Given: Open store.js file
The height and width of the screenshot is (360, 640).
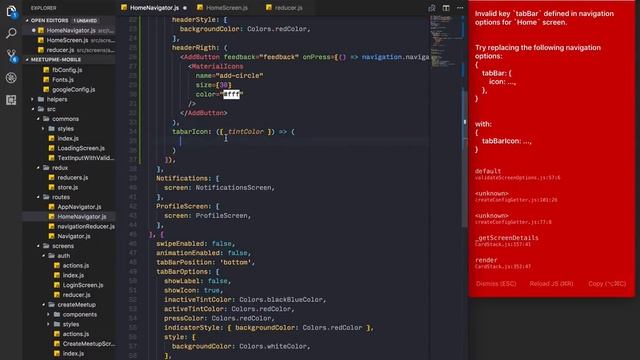Looking at the screenshot, I should pos(69,187).
